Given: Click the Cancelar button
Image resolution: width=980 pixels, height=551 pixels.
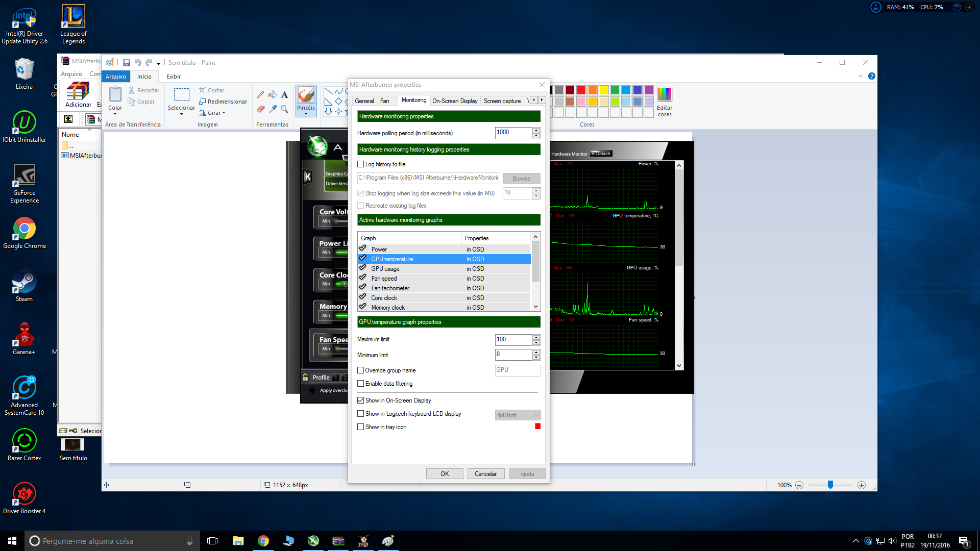Looking at the screenshot, I should click(485, 474).
